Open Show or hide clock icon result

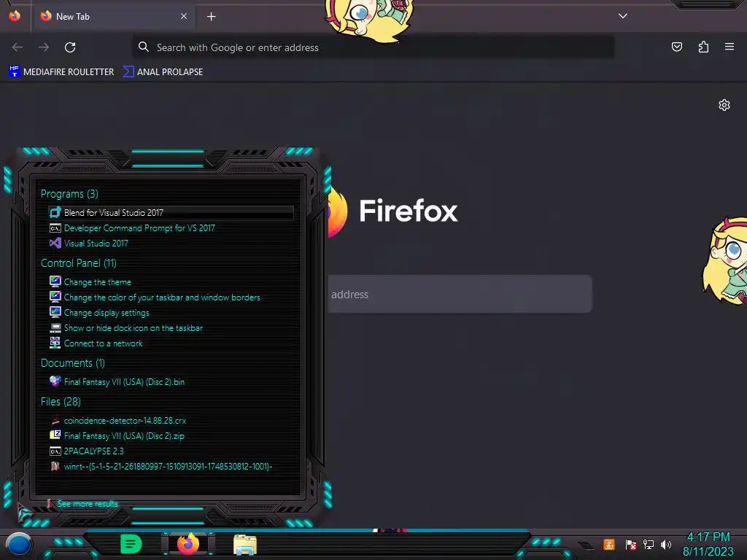(133, 328)
